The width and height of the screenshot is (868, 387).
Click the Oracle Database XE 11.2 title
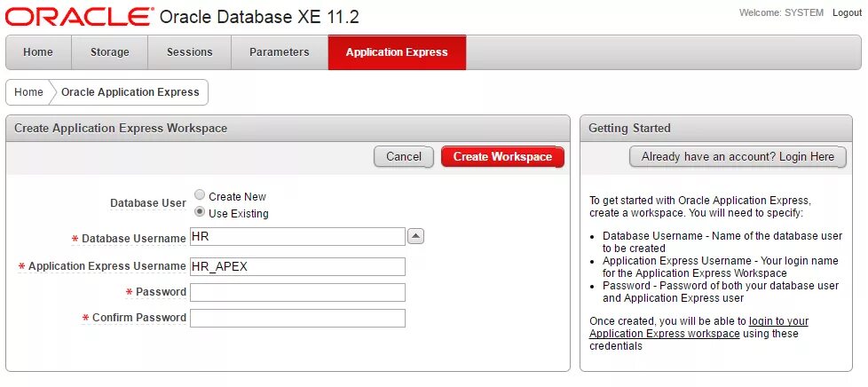pyautogui.click(x=259, y=17)
